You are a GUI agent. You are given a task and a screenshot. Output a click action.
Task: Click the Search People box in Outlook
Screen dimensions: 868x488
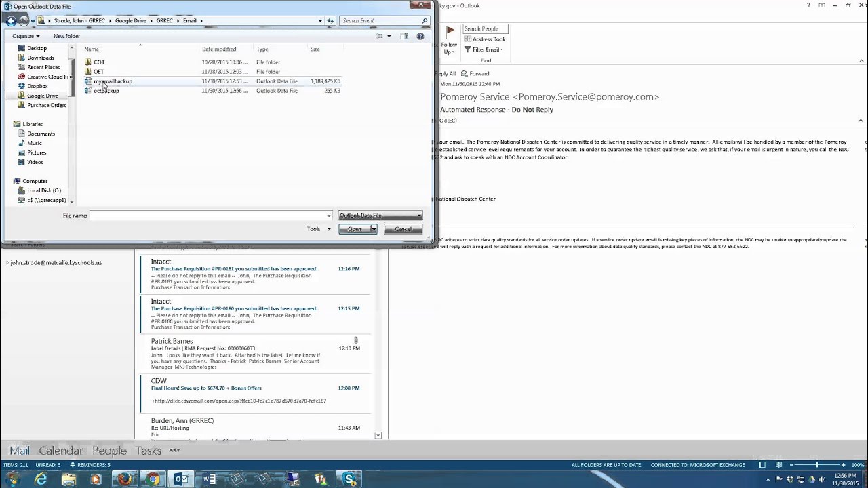click(x=485, y=29)
